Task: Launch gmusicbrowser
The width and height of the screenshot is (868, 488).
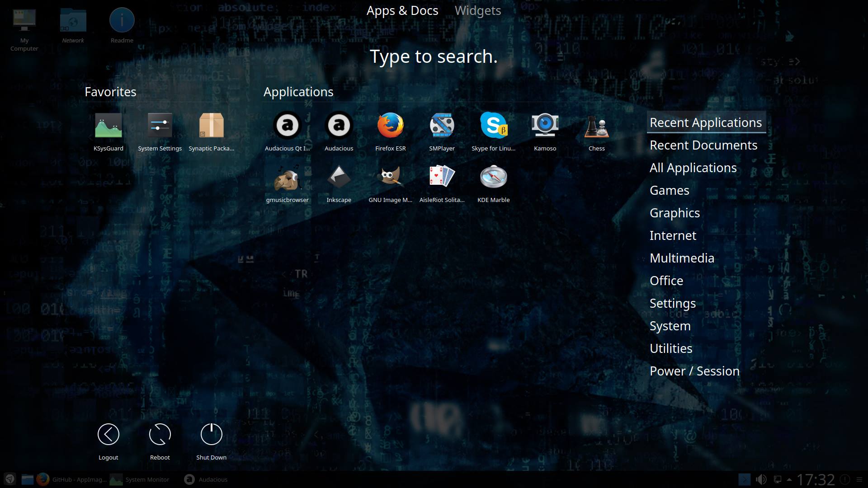Action: tap(288, 183)
